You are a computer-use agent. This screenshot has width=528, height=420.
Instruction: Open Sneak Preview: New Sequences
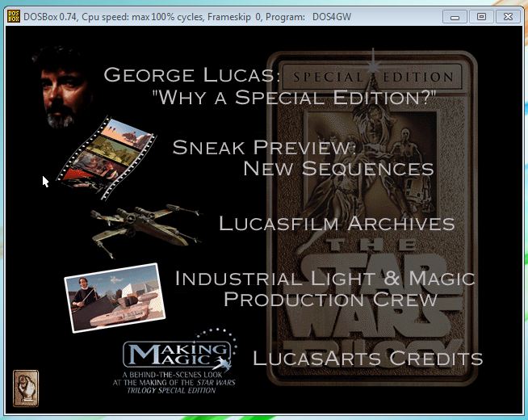point(303,157)
